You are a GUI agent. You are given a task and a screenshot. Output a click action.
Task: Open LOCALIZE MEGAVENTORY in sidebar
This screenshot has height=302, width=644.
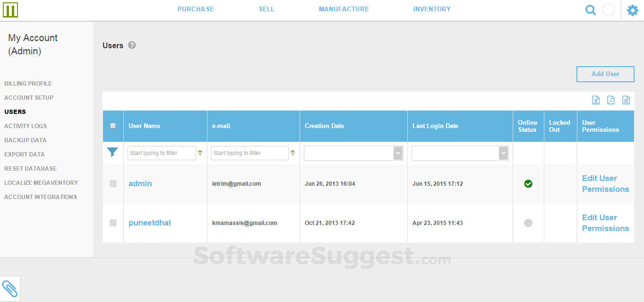(41, 182)
